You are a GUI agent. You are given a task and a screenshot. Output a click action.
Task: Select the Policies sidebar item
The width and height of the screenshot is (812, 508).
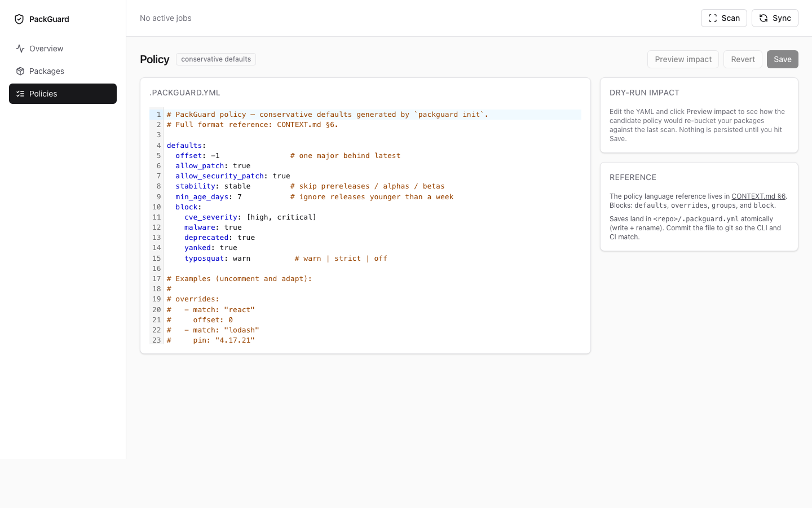click(x=43, y=94)
